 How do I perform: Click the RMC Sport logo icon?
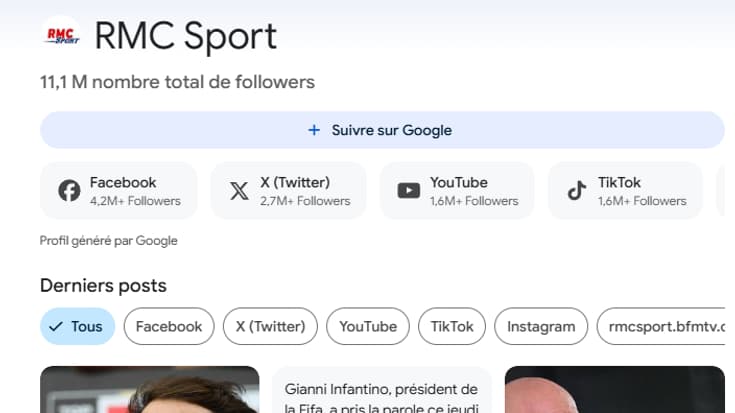[62, 37]
